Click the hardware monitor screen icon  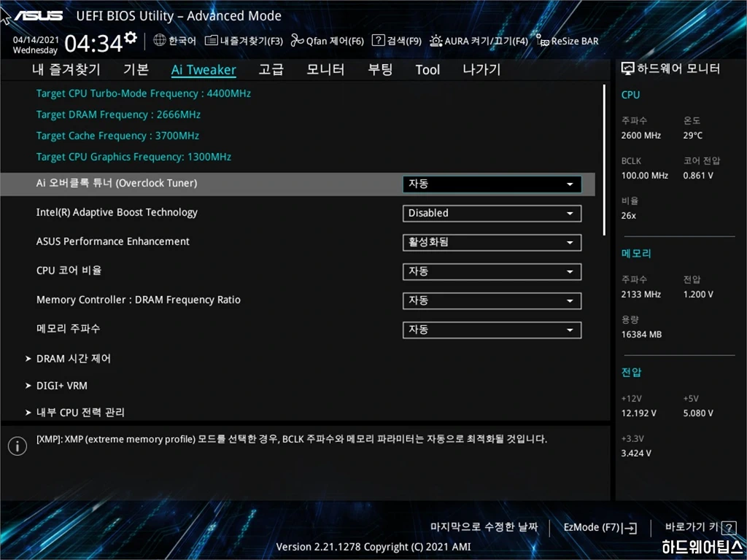[628, 69]
